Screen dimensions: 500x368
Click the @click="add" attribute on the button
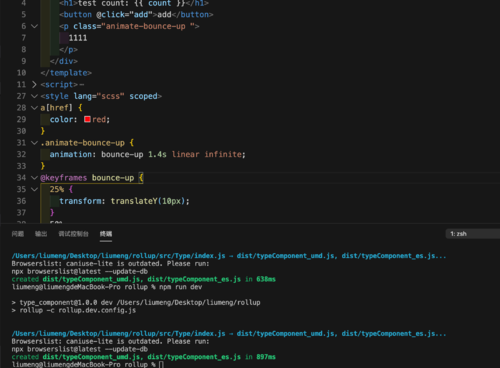(x=124, y=15)
